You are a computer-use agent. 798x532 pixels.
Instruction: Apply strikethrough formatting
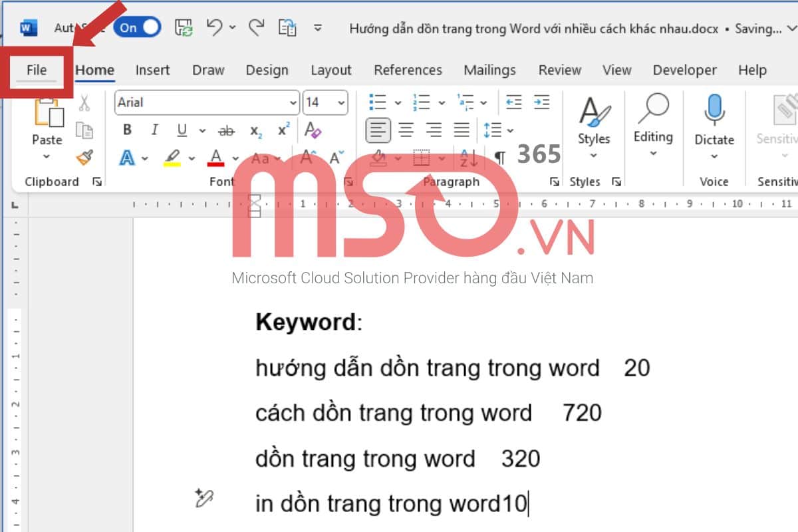pos(227,130)
